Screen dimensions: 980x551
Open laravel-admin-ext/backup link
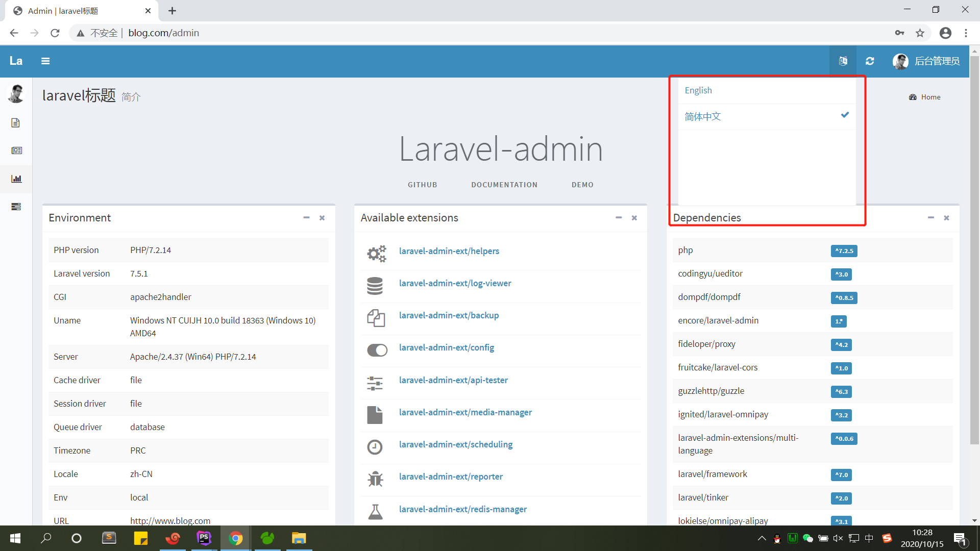coord(449,315)
